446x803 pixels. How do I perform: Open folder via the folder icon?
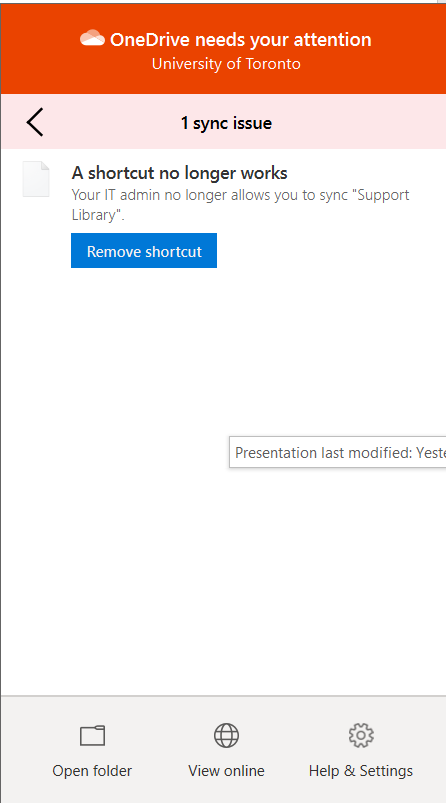pos(93,735)
